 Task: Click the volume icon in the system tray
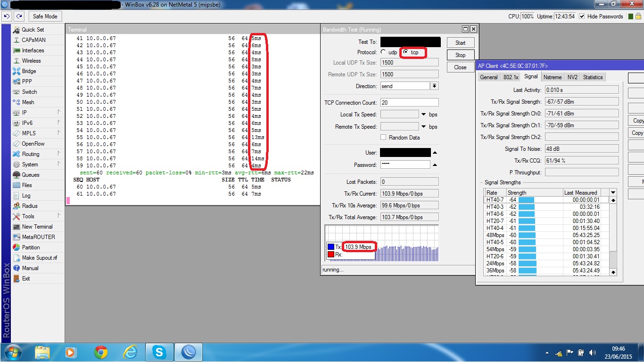pyautogui.click(x=592, y=352)
